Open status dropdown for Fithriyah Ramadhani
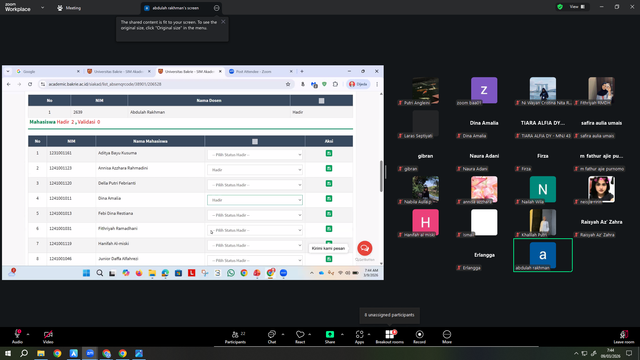 [x=255, y=230]
